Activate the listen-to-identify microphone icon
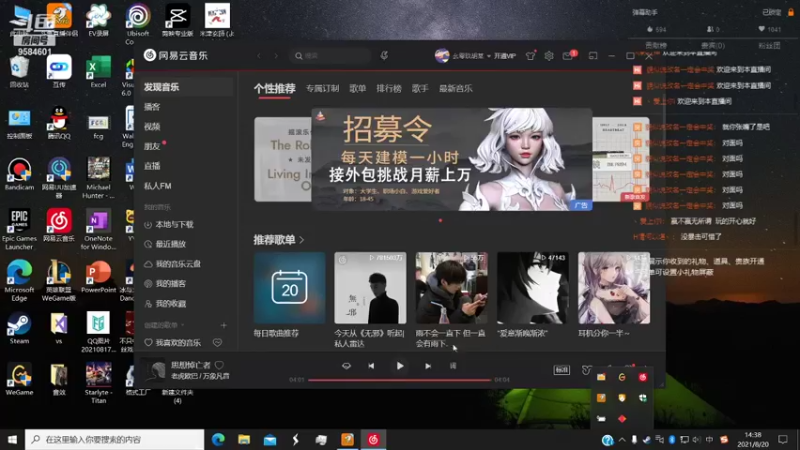Viewport: 800px width, 450px height. coord(384,56)
